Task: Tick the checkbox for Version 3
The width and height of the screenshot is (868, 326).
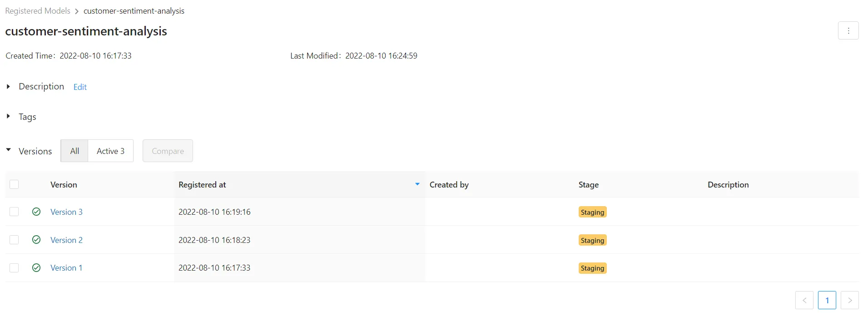Action: (14, 212)
